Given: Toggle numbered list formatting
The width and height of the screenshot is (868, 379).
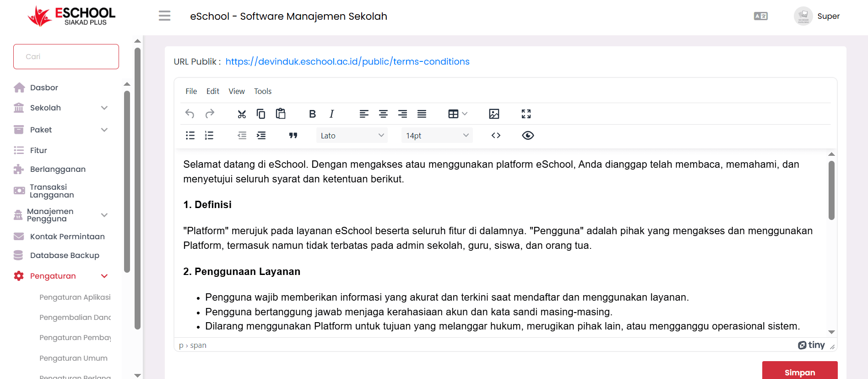Looking at the screenshot, I should coord(209,135).
